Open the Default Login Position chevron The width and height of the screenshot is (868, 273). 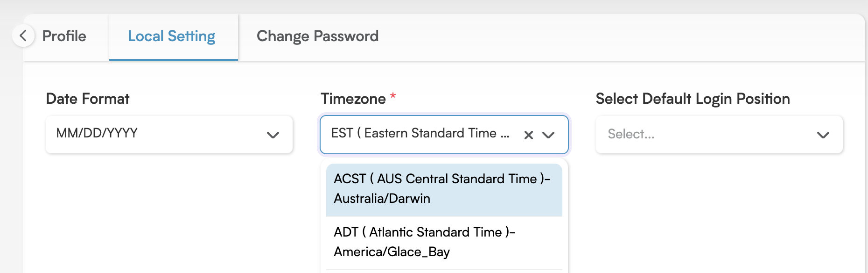pyautogui.click(x=823, y=135)
